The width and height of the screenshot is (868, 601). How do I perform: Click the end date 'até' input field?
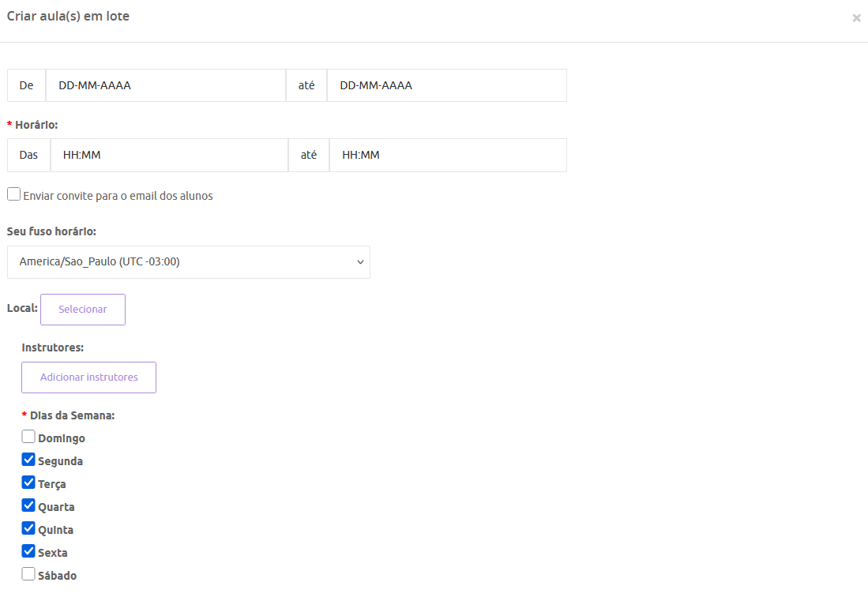(446, 85)
